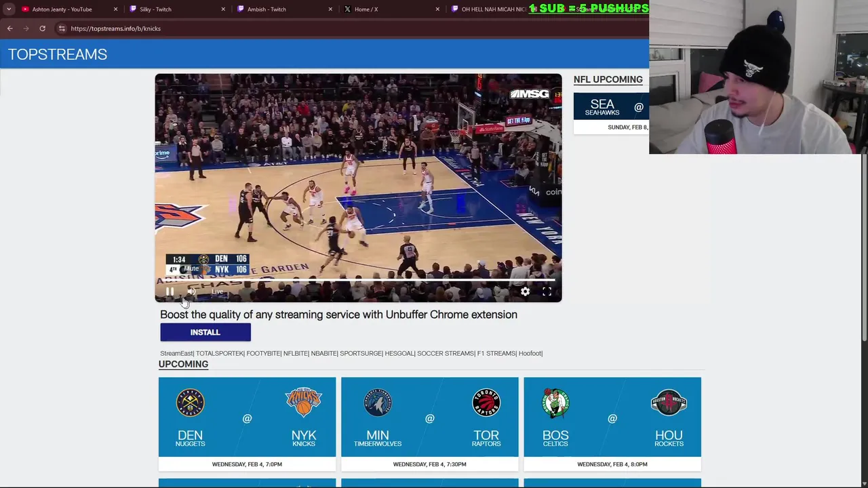Open the StreamEast link
868x488 pixels.
pyautogui.click(x=176, y=353)
